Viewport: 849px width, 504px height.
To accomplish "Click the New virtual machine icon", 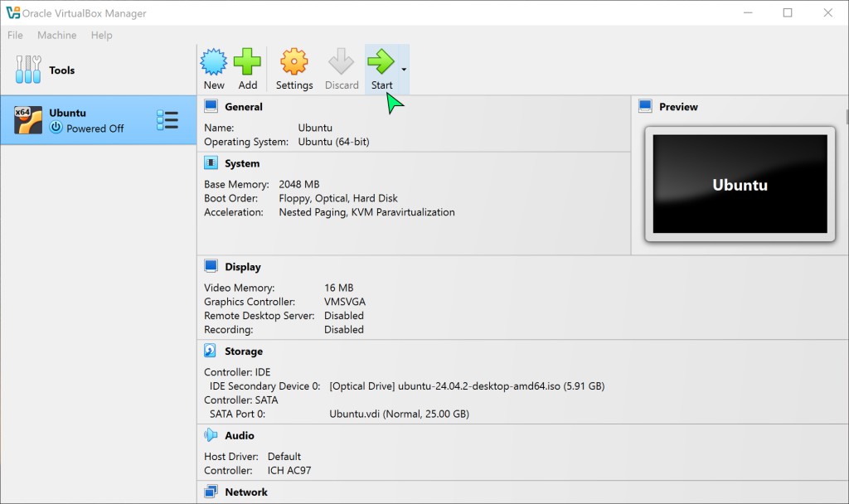I will [x=214, y=62].
